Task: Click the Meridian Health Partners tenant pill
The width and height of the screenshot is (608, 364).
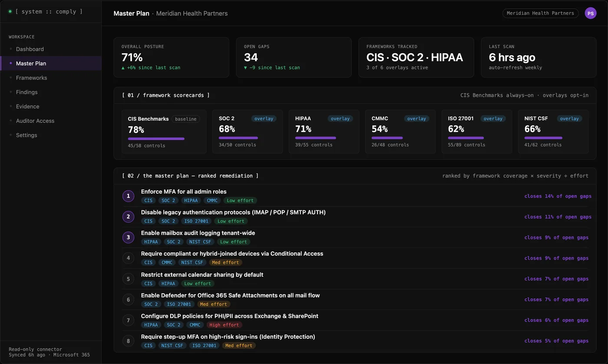Action: (x=540, y=13)
